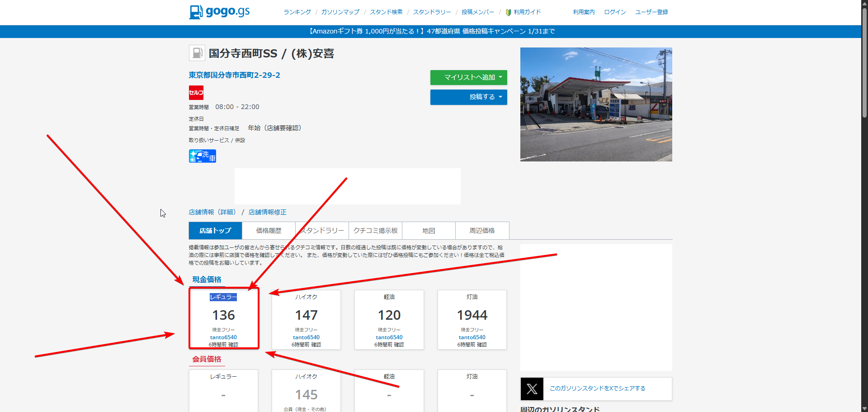Switch to the スタンドラリー tab

click(322, 231)
